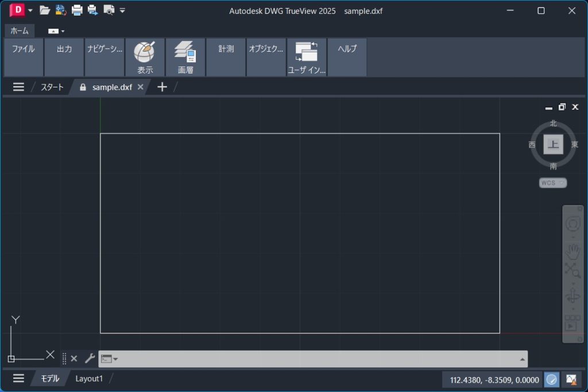
Task: Toggle the rightmost status bar icon with warning
Action: point(571,379)
